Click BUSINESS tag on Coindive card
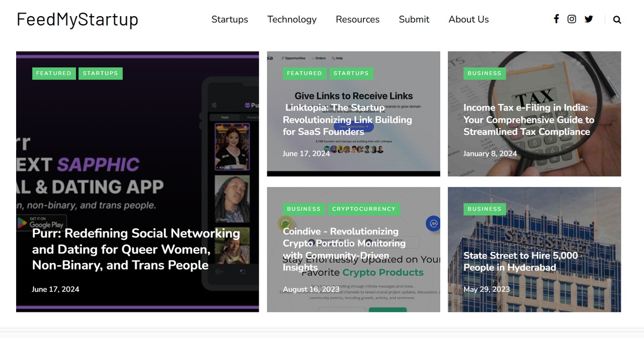 click(x=304, y=209)
